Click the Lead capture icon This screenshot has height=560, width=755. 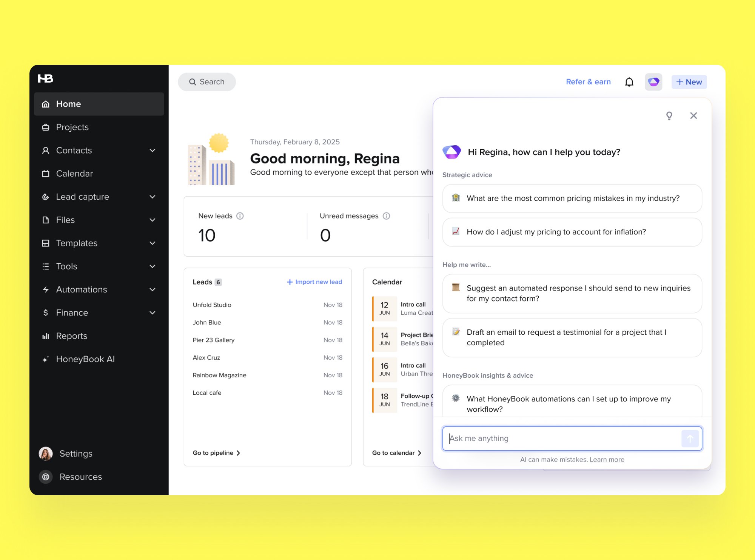[46, 197]
